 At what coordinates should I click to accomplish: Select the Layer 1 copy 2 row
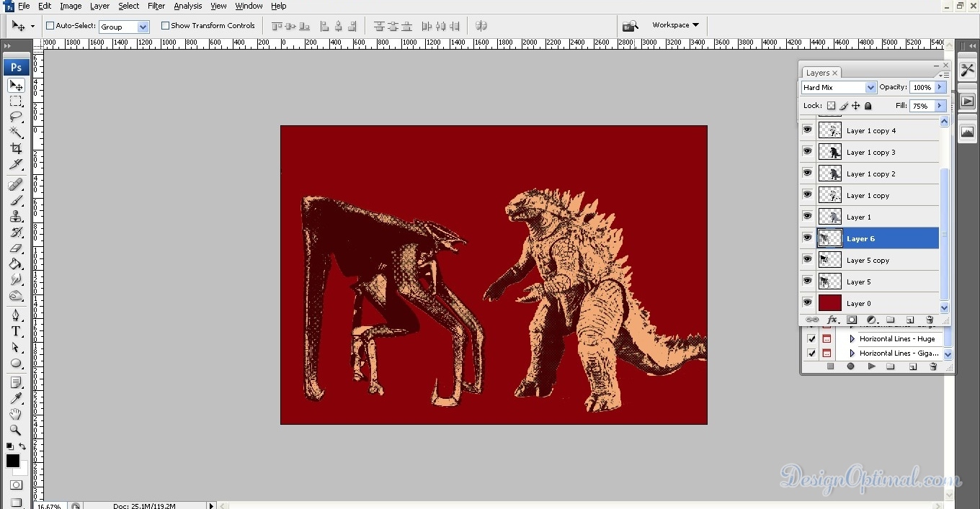pos(870,174)
